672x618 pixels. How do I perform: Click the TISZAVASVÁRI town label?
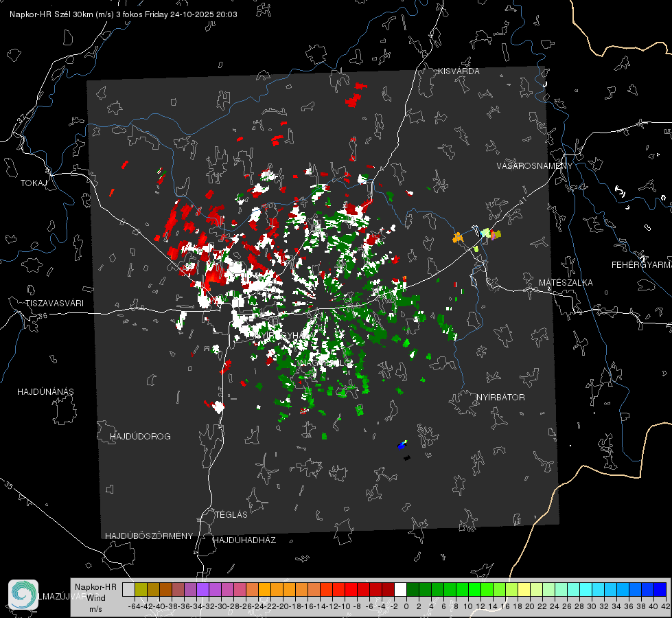pos(54,304)
